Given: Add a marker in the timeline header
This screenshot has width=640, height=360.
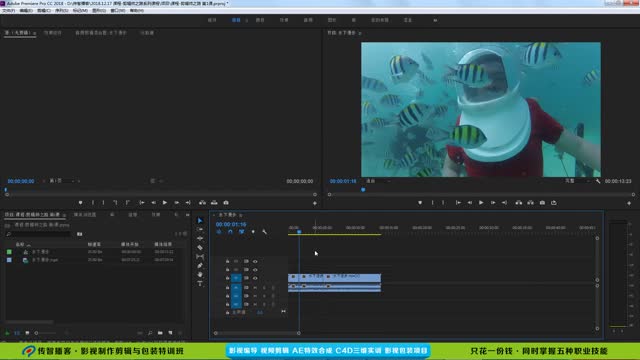Looking at the screenshot, I should point(253,232).
